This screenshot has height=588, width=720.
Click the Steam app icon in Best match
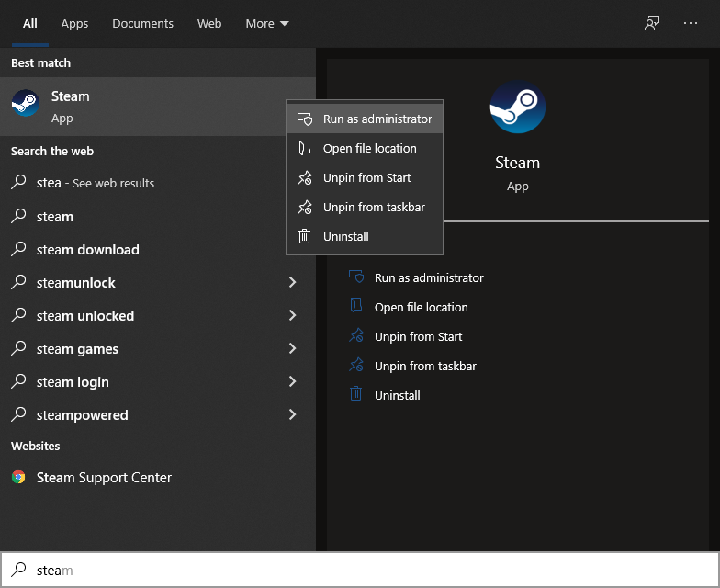[26, 103]
